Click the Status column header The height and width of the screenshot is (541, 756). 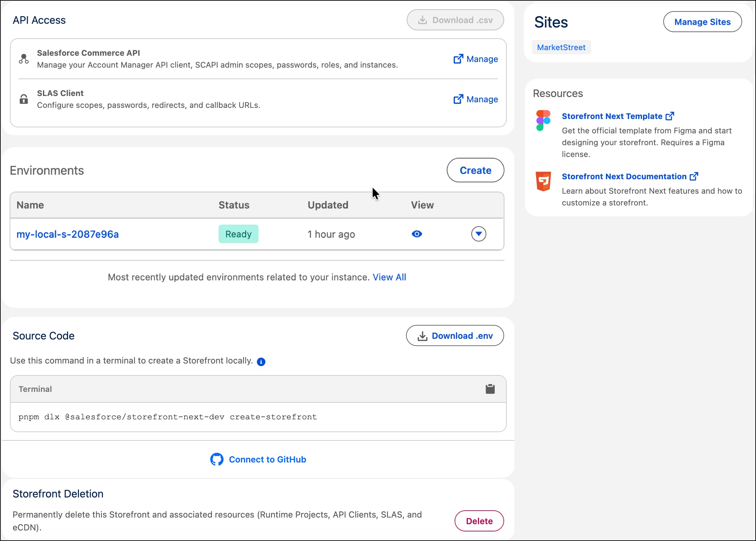(x=234, y=205)
